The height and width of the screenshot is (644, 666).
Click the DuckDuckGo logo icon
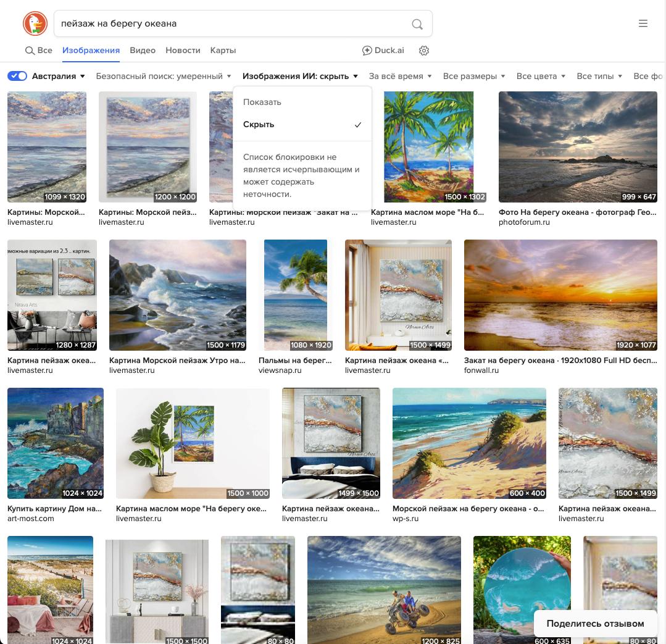[x=35, y=23]
